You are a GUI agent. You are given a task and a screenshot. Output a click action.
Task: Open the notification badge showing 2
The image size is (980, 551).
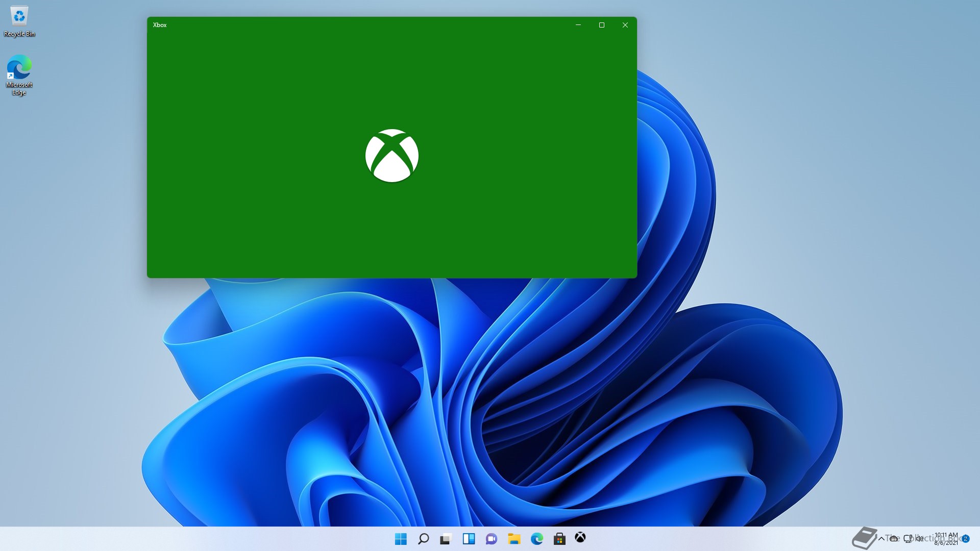click(966, 539)
